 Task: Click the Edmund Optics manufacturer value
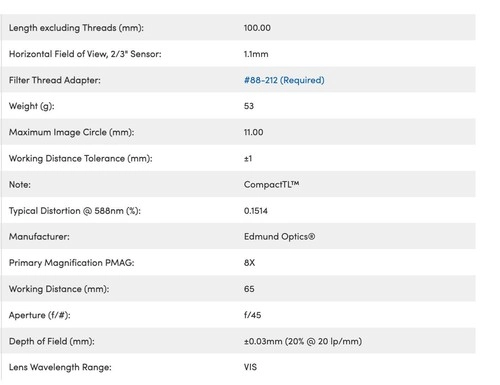(x=279, y=237)
